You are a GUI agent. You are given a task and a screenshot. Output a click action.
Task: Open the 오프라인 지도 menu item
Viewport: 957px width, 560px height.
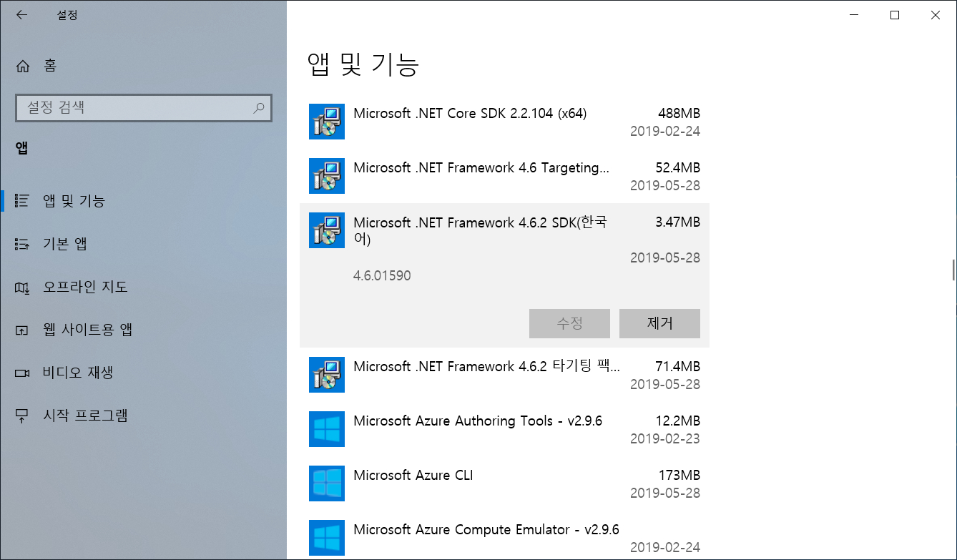coord(143,287)
